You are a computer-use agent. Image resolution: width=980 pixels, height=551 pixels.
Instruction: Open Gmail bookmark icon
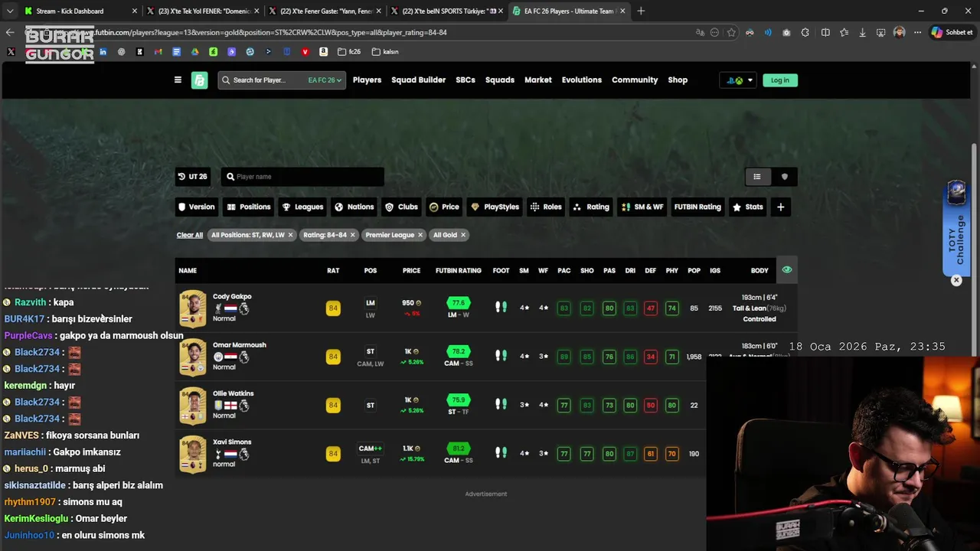click(x=158, y=52)
